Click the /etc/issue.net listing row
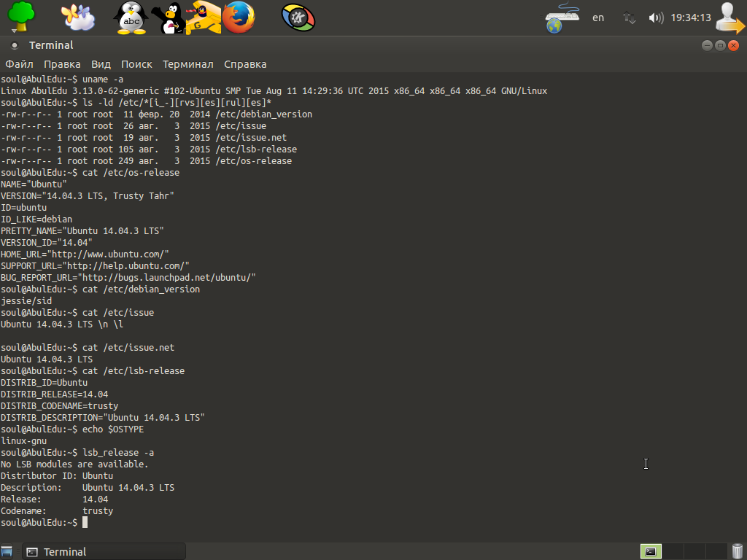747x560 pixels. point(144,138)
